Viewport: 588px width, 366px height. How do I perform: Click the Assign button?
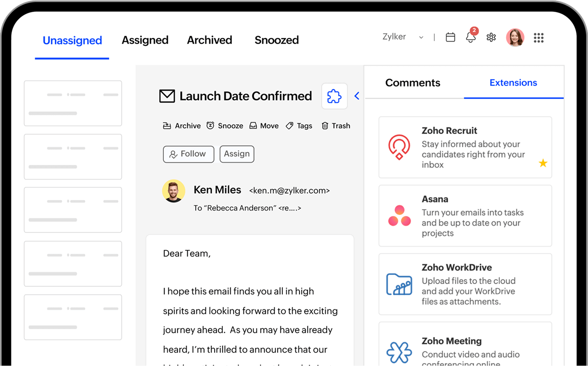(237, 154)
